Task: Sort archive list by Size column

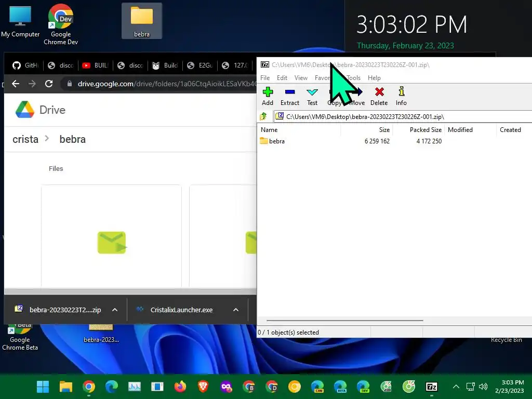Action: pos(367,129)
